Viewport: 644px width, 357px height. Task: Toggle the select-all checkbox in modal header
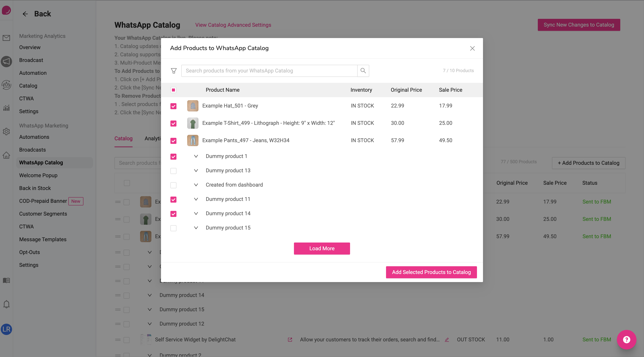click(x=173, y=90)
